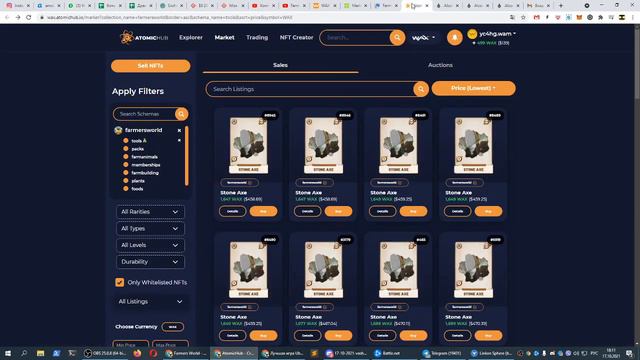
Task: Focus the header search field
Action: [x=356, y=38]
